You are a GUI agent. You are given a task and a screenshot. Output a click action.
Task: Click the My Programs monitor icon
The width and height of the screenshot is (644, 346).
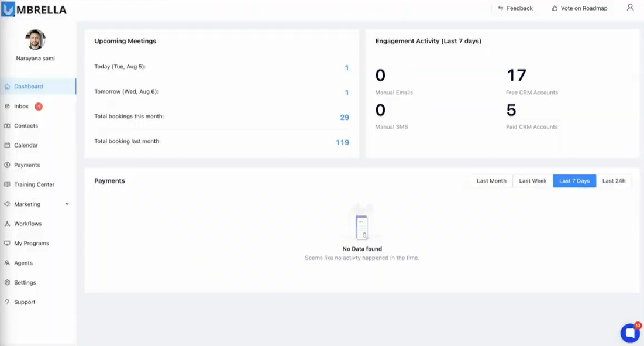[x=7, y=244]
